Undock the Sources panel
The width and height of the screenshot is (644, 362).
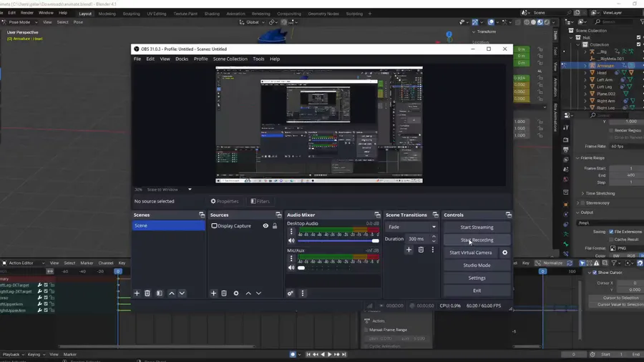click(x=278, y=215)
